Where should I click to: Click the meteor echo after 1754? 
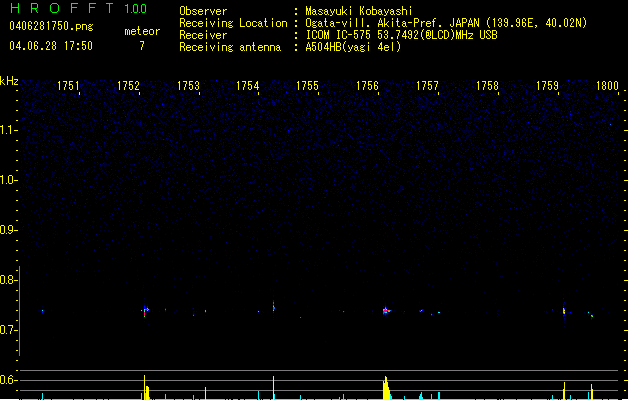point(274,307)
